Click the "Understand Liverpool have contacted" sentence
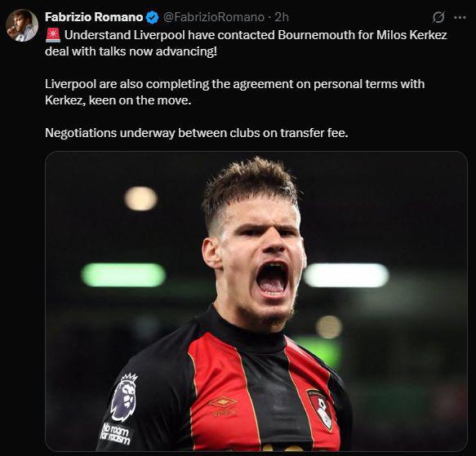 tap(171, 35)
